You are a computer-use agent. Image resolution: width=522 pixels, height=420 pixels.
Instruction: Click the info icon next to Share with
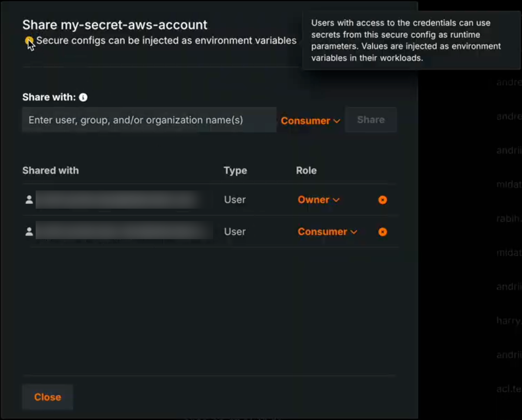pos(83,97)
